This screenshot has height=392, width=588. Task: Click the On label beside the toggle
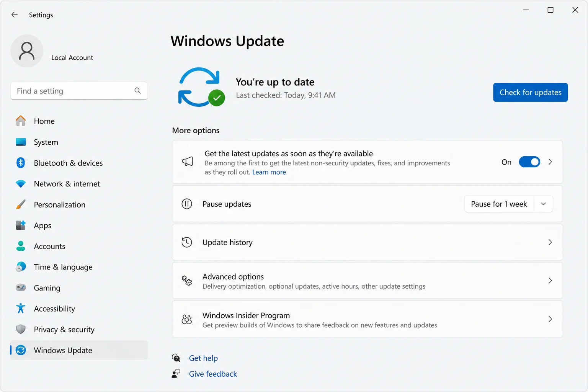tap(506, 162)
